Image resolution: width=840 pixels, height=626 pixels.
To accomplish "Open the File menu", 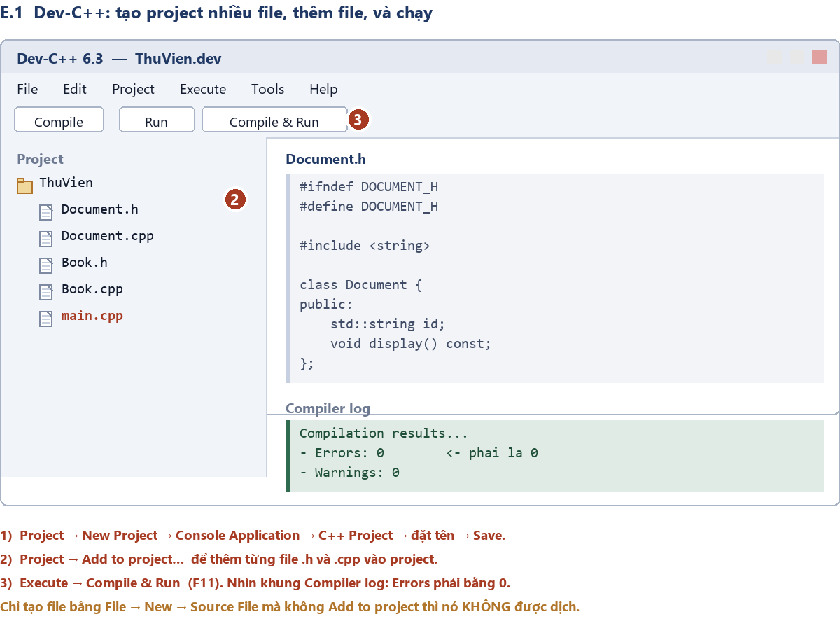I will [27, 89].
